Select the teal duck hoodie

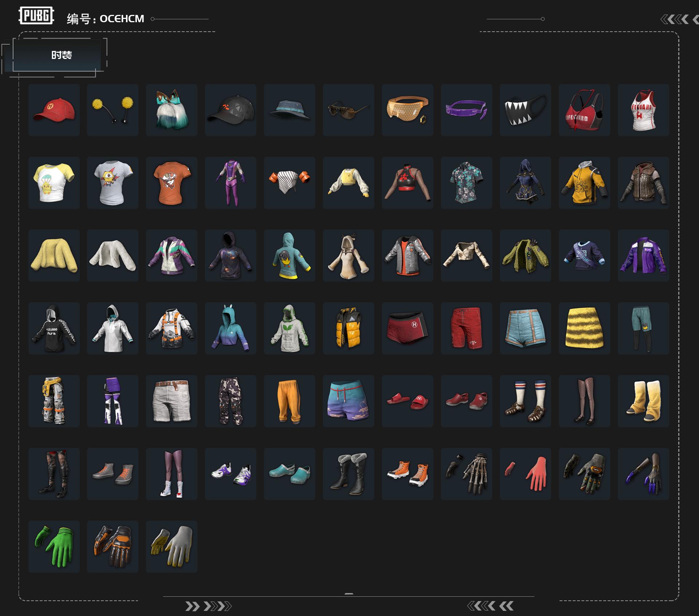coord(289,255)
